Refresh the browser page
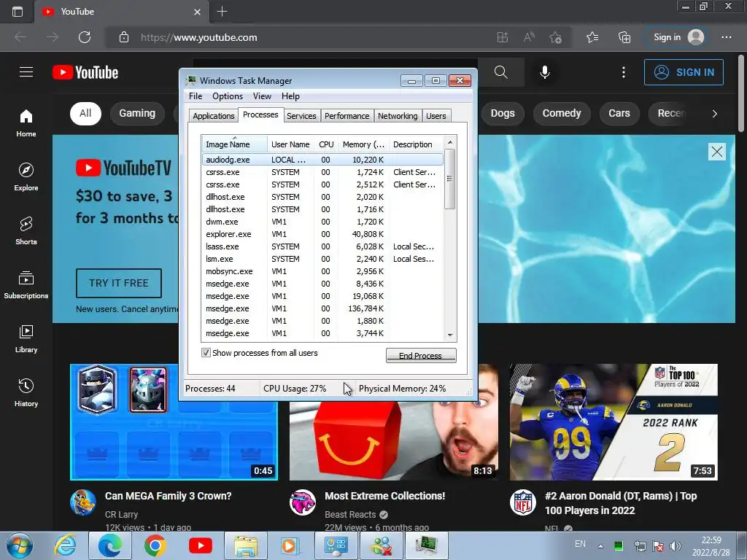The width and height of the screenshot is (747, 560). point(85,37)
